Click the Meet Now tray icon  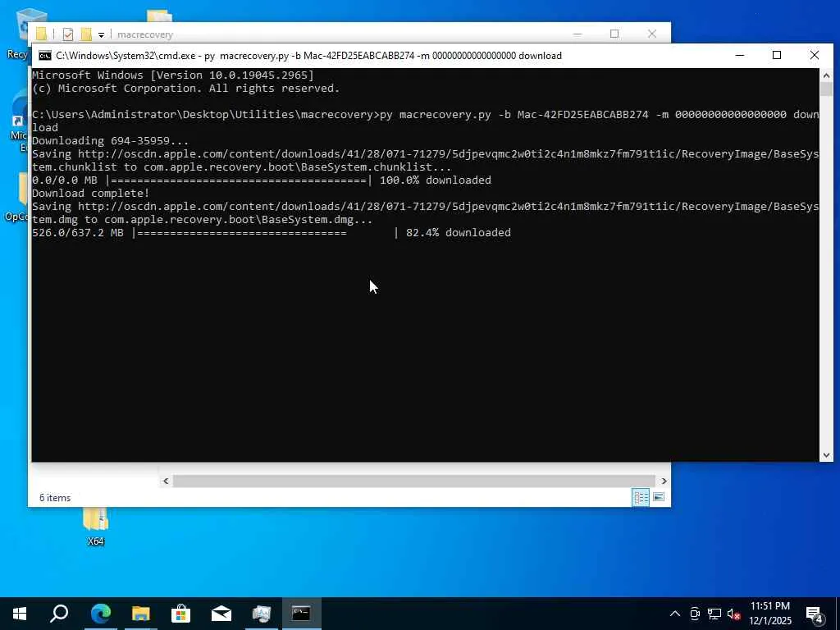tap(695, 614)
